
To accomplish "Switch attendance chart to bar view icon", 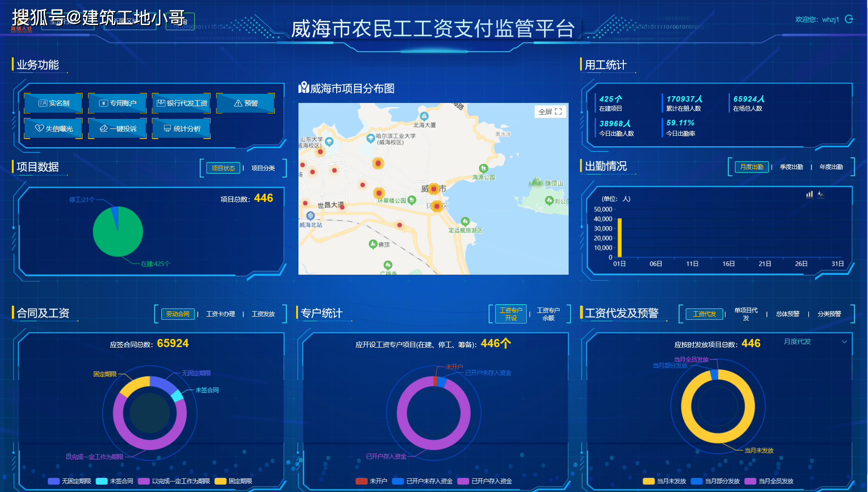I will (x=809, y=195).
